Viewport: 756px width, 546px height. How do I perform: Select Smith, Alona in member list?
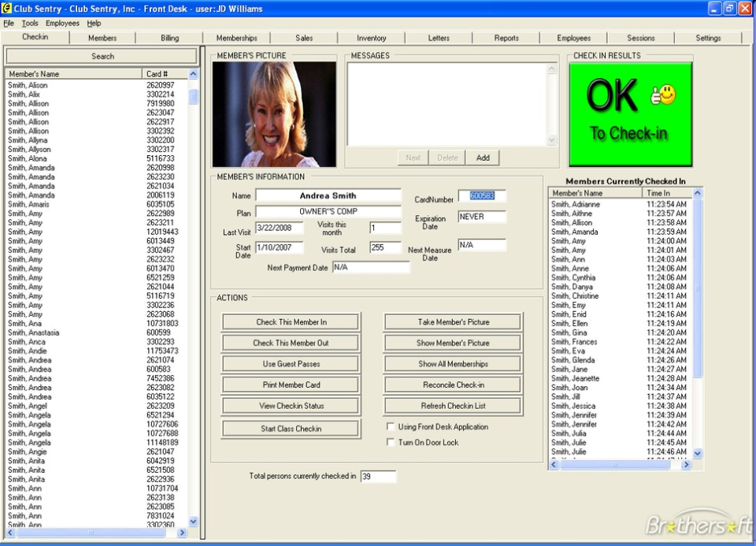(96, 158)
